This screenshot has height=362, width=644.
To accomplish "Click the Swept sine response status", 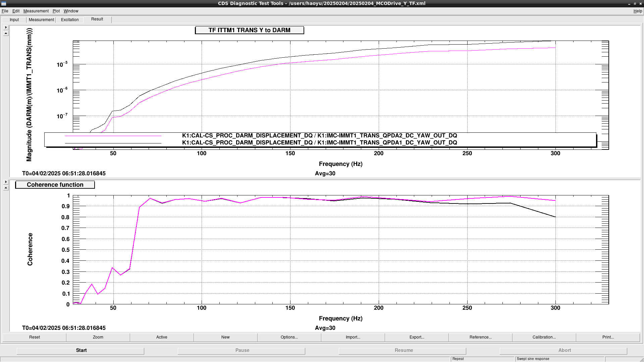I will coord(559,359).
